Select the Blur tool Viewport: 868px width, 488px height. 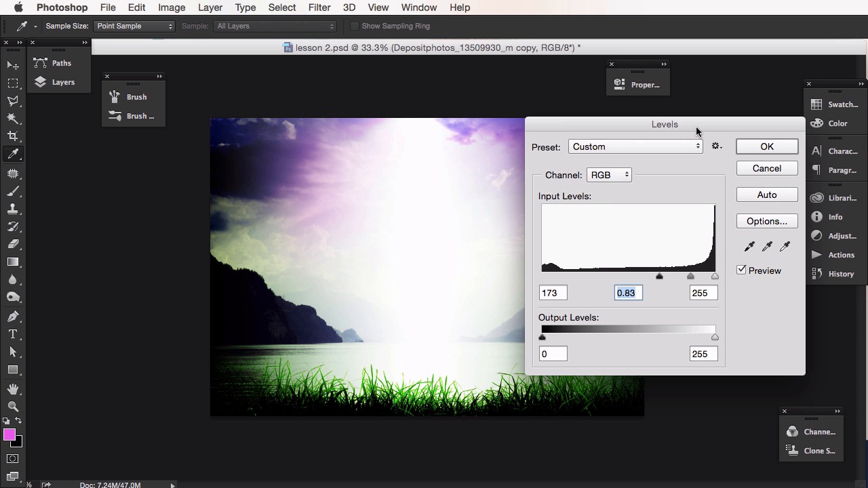click(x=13, y=279)
